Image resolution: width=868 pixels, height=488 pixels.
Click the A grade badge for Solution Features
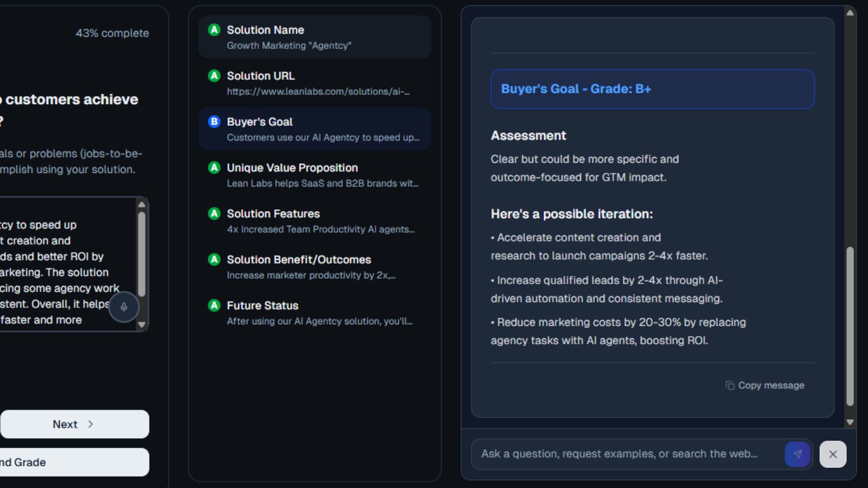click(214, 214)
